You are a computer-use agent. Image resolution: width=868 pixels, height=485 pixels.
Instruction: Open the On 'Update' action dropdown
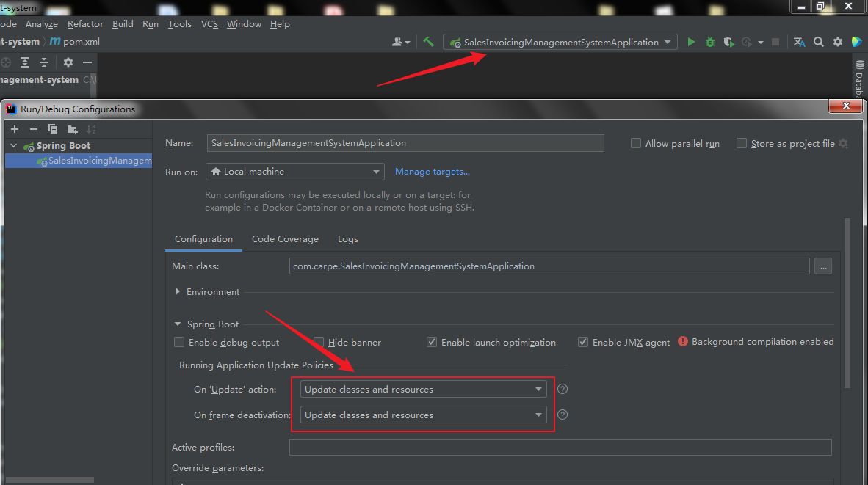424,390
